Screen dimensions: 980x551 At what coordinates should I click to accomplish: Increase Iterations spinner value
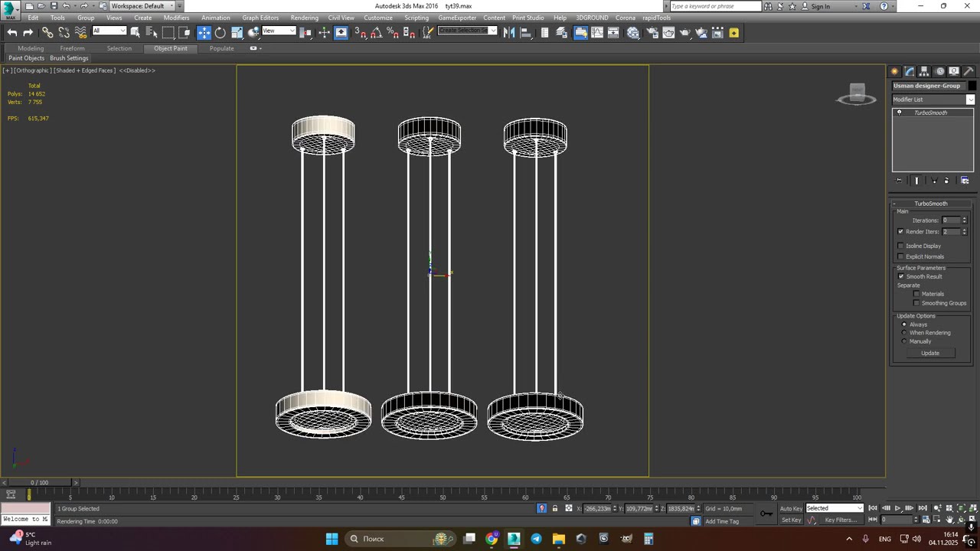tap(964, 218)
